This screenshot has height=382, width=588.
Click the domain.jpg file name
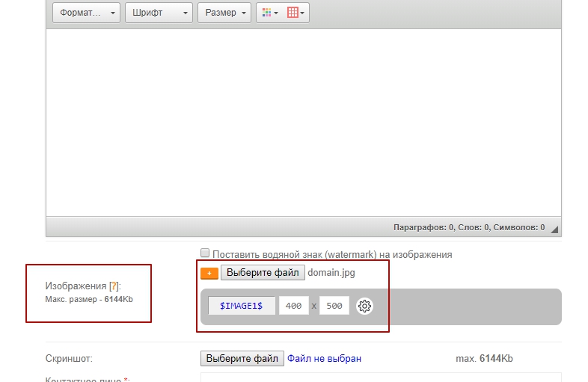[331, 273]
